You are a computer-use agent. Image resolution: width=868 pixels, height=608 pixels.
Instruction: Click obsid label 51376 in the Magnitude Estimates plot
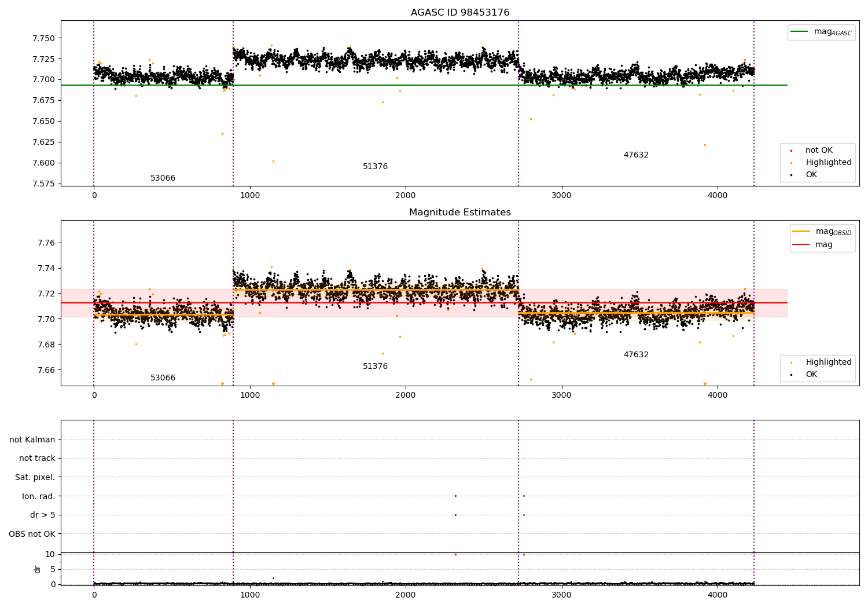point(375,367)
